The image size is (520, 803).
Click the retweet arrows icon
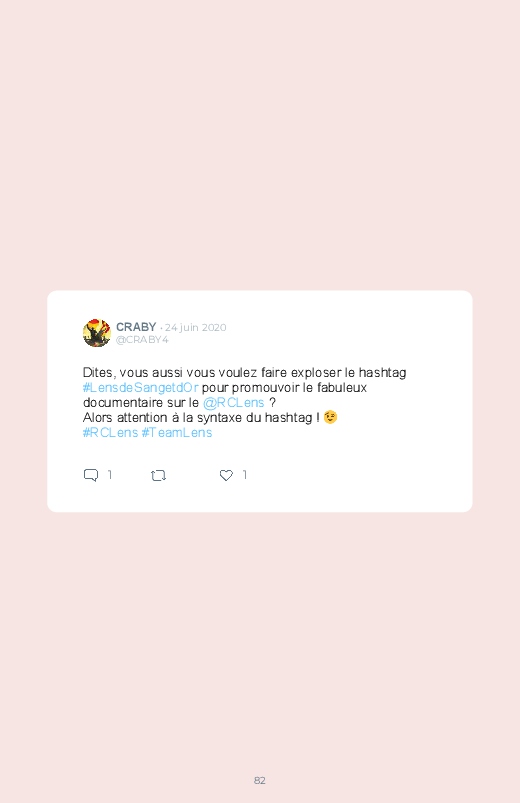click(158, 476)
